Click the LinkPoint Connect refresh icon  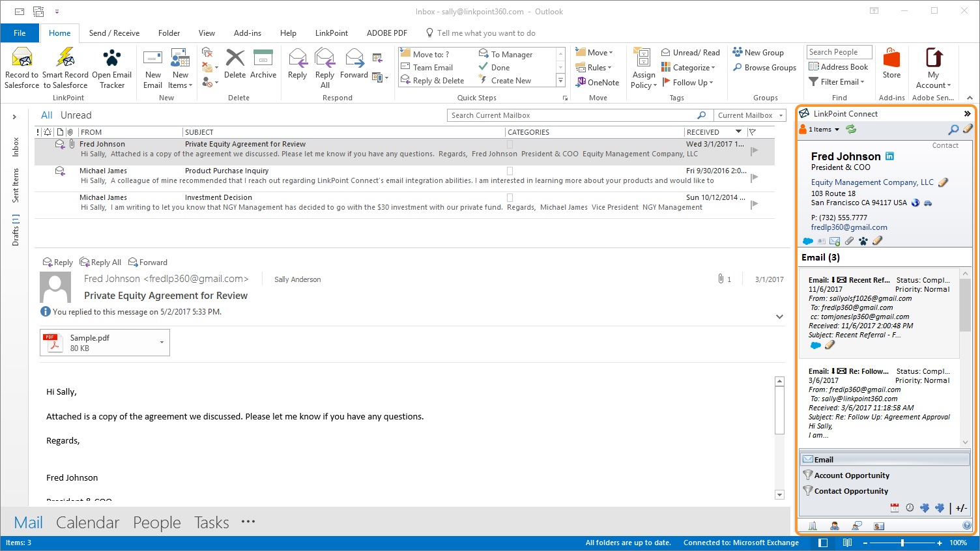tap(851, 129)
